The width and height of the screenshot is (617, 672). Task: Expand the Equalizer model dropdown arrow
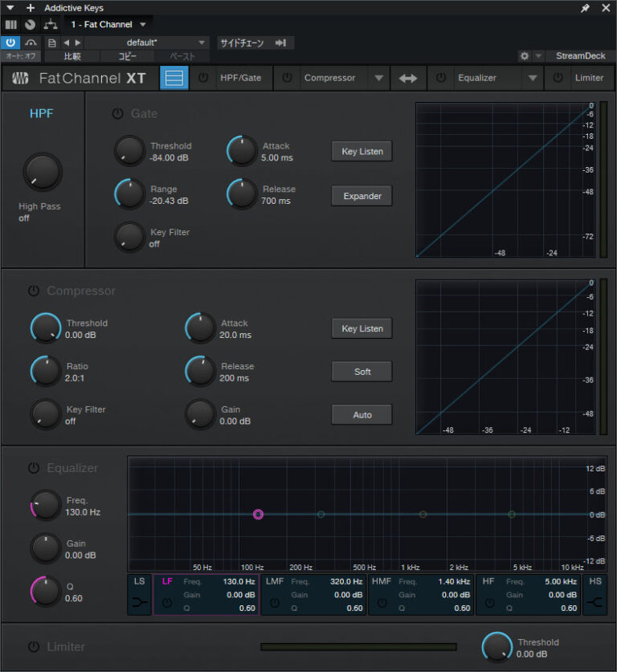532,78
